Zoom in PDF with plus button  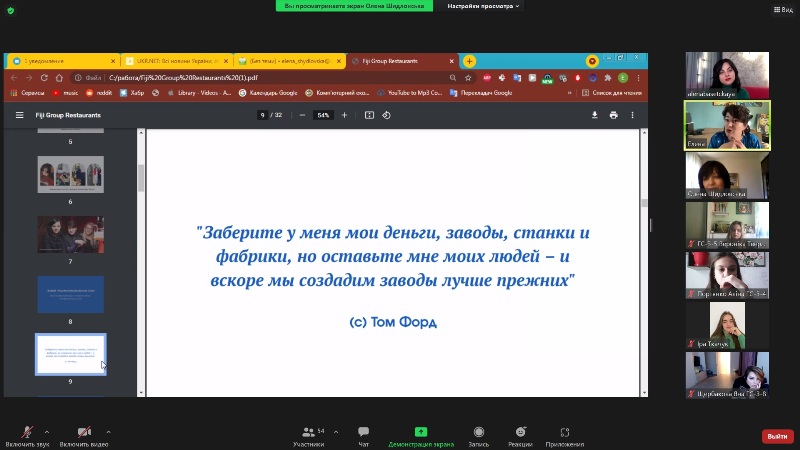[x=344, y=115]
